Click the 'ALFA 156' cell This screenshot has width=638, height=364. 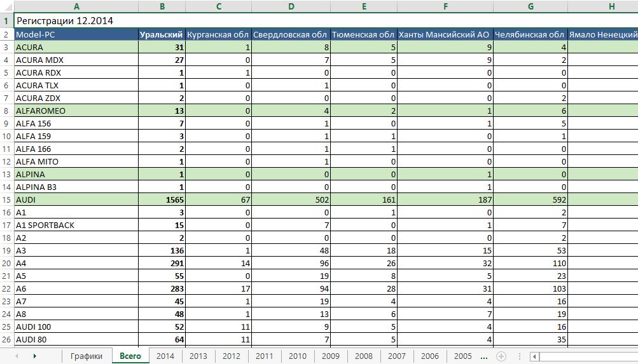pyautogui.click(x=76, y=123)
